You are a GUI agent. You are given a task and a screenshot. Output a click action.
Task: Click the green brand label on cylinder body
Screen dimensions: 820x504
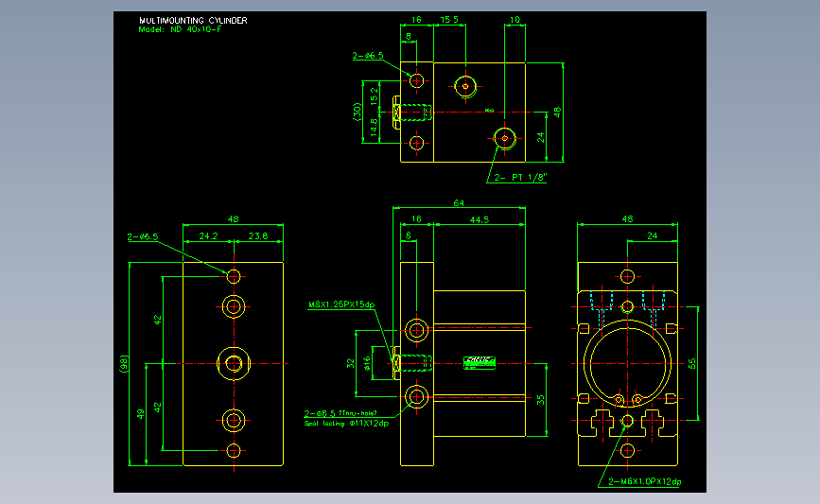pos(480,363)
